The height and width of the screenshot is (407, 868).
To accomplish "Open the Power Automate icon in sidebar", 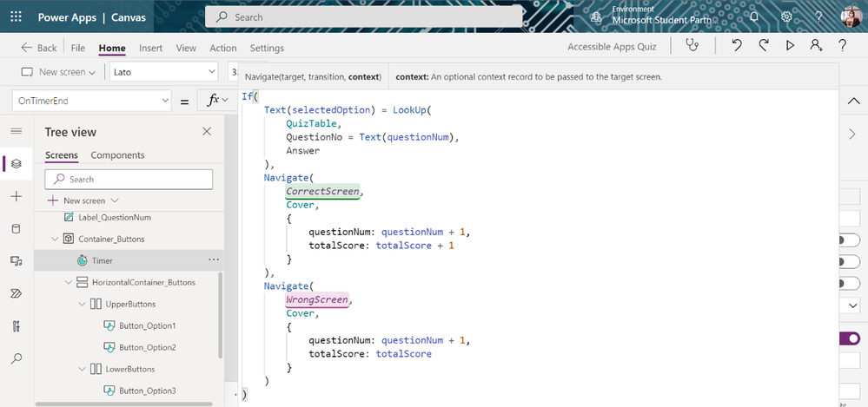I will (16, 293).
